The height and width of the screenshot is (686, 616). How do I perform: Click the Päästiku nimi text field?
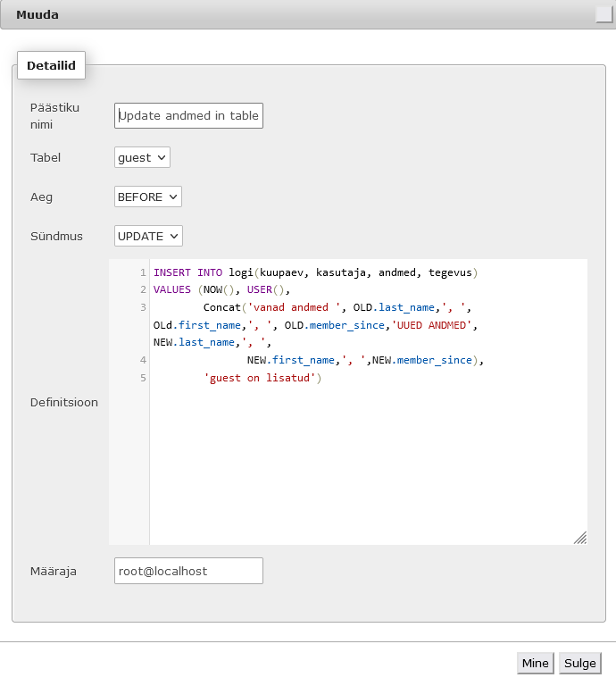click(188, 115)
